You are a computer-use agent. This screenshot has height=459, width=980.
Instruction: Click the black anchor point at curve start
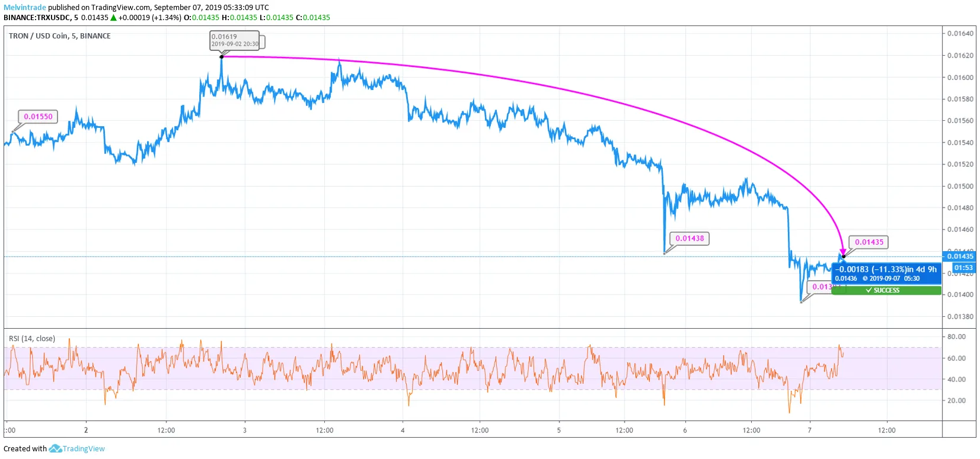(x=222, y=56)
